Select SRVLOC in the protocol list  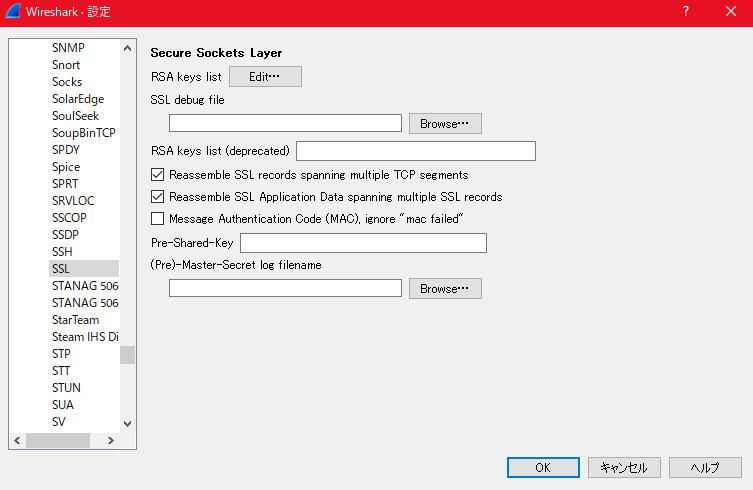(73, 201)
